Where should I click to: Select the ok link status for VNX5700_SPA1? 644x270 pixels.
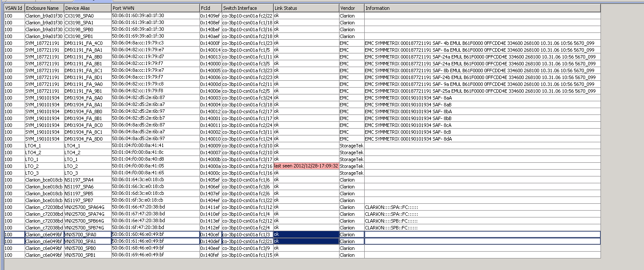pos(306,241)
